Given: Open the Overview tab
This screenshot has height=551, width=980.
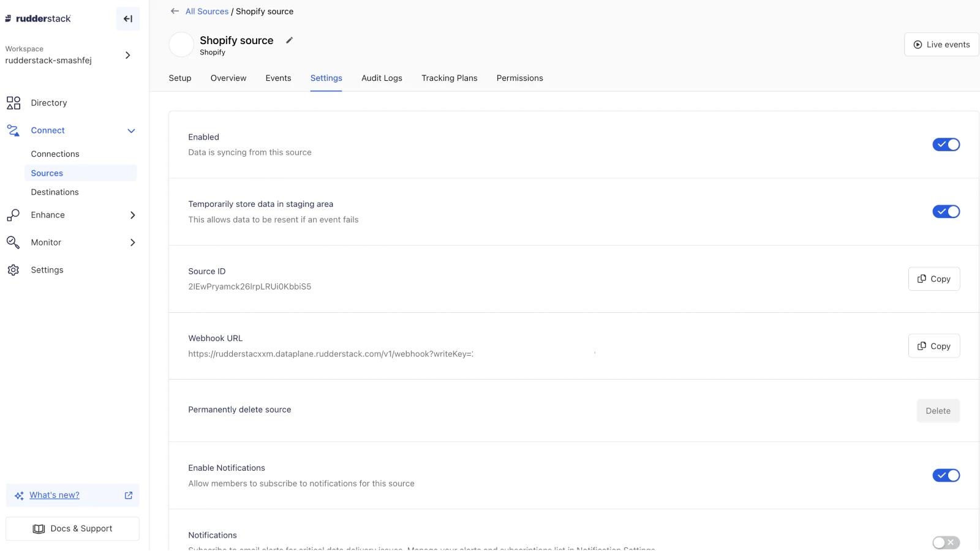Looking at the screenshot, I should 228,78.
